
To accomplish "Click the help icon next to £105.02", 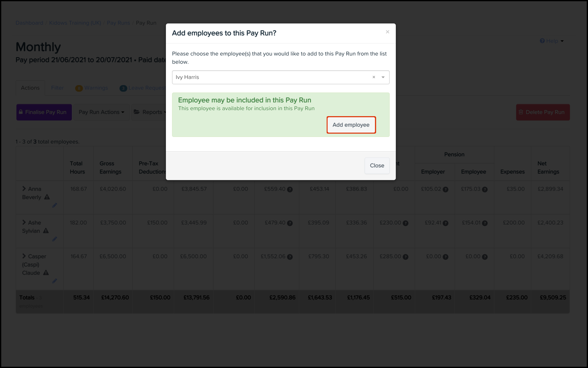I will click(x=445, y=189).
